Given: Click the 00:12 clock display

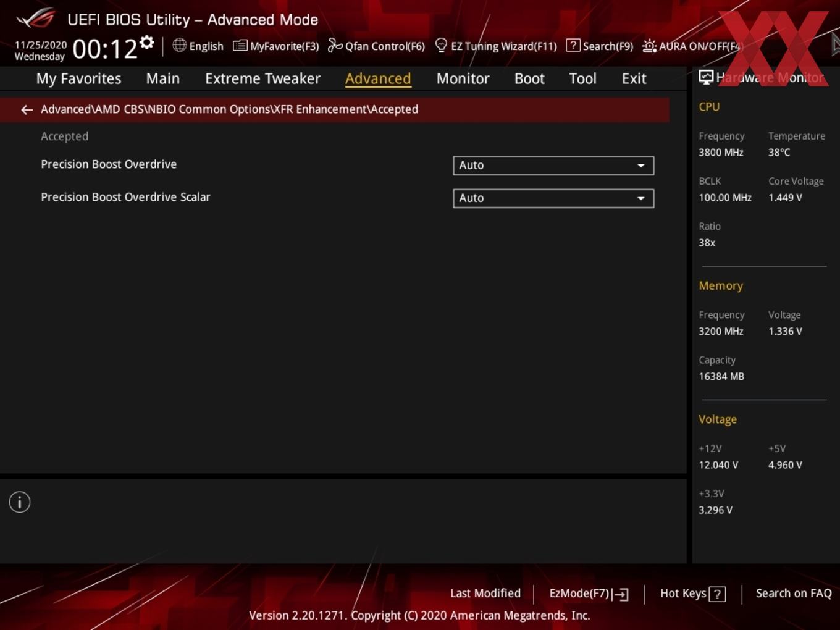Looking at the screenshot, I should point(105,49).
